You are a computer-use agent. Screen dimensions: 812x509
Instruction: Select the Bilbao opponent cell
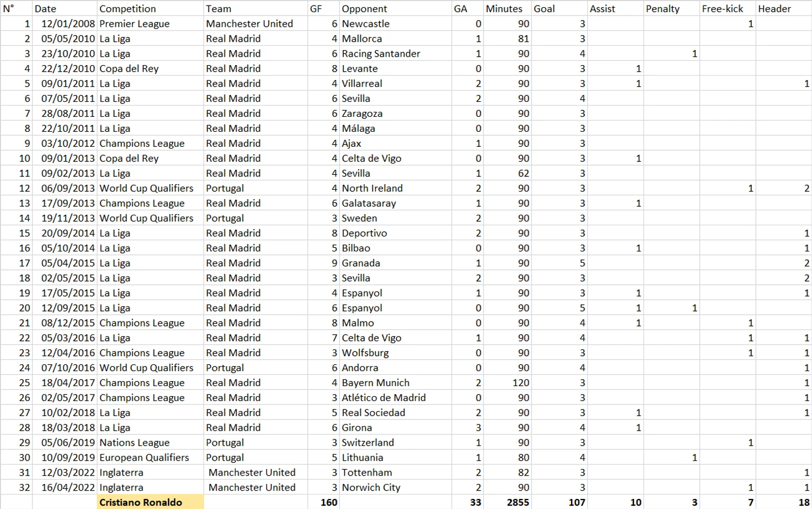pos(395,248)
